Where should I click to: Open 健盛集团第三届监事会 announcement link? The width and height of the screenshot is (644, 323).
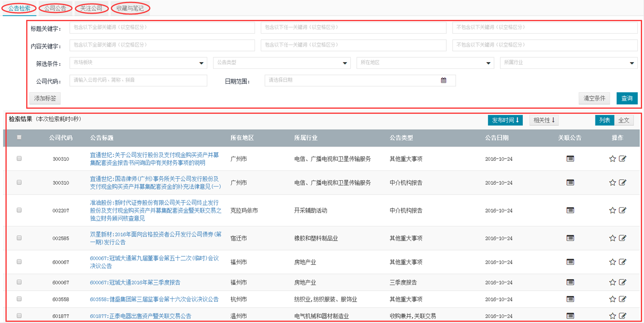coord(154,299)
